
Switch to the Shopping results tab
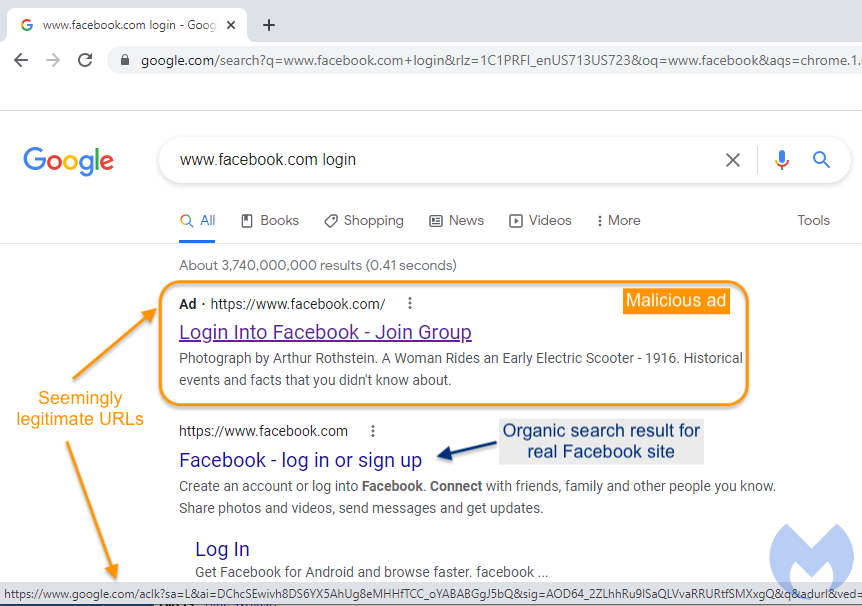click(364, 221)
